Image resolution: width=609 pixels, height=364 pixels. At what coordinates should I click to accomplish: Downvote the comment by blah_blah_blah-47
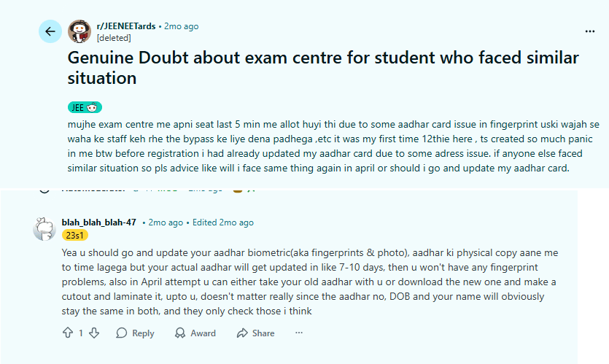[93, 333]
